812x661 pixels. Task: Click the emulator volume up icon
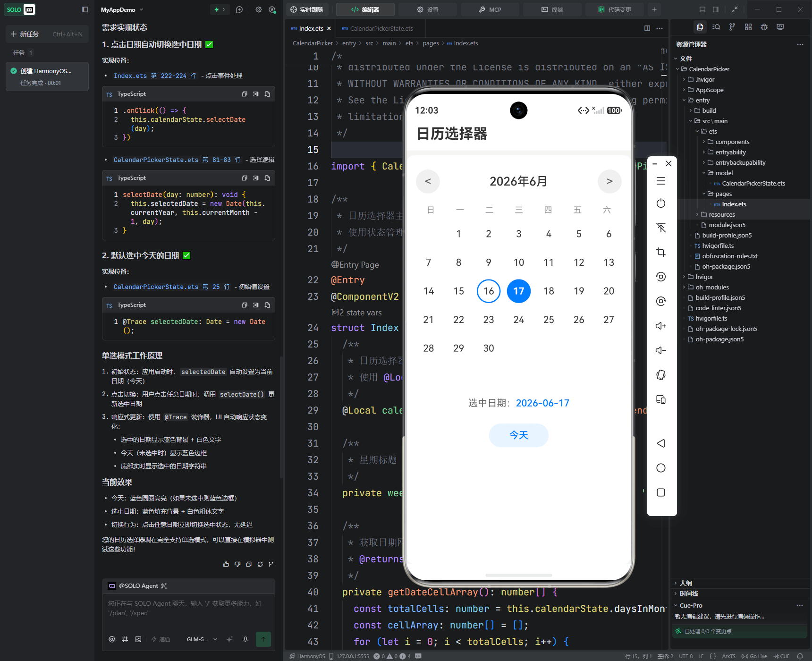click(x=661, y=326)
